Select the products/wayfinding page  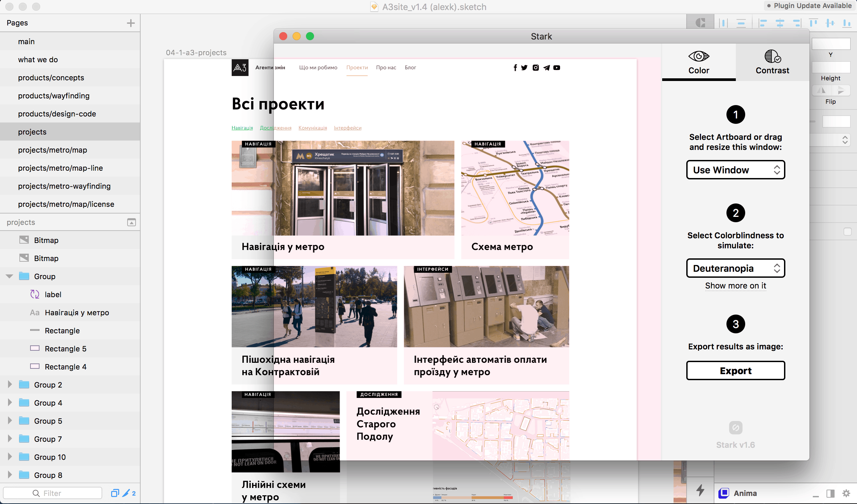tap(70, 96)
